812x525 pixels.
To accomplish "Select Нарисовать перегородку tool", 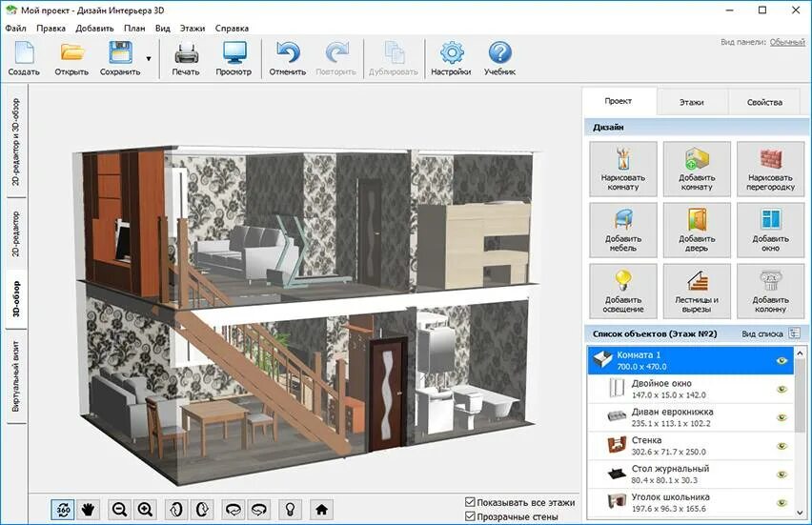I will pos(770,169).
